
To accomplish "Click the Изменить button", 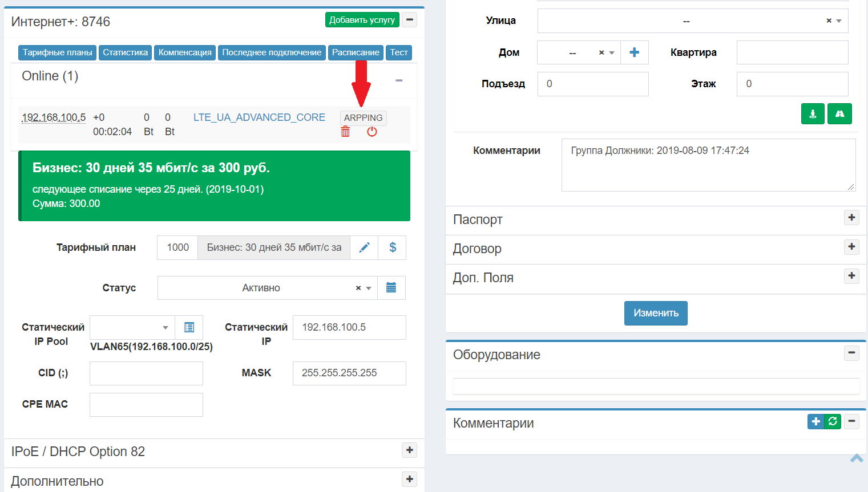I will click(656, 313).
